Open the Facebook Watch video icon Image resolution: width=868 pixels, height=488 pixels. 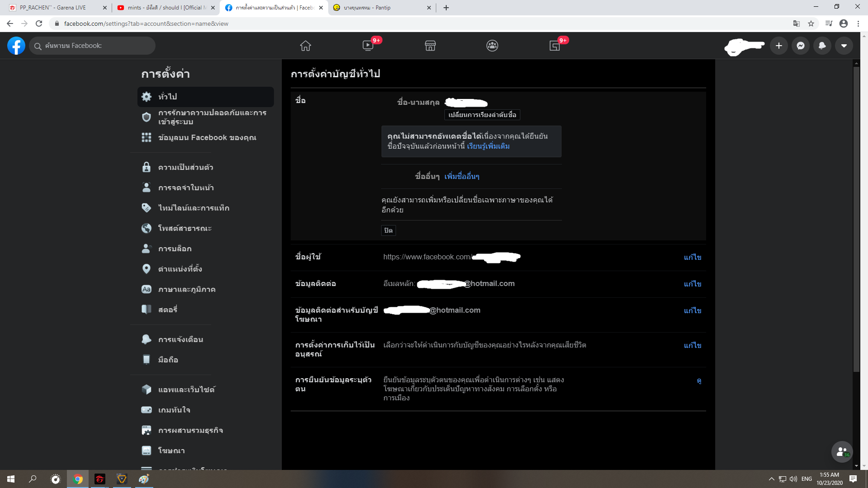click(x=368, y=46)
